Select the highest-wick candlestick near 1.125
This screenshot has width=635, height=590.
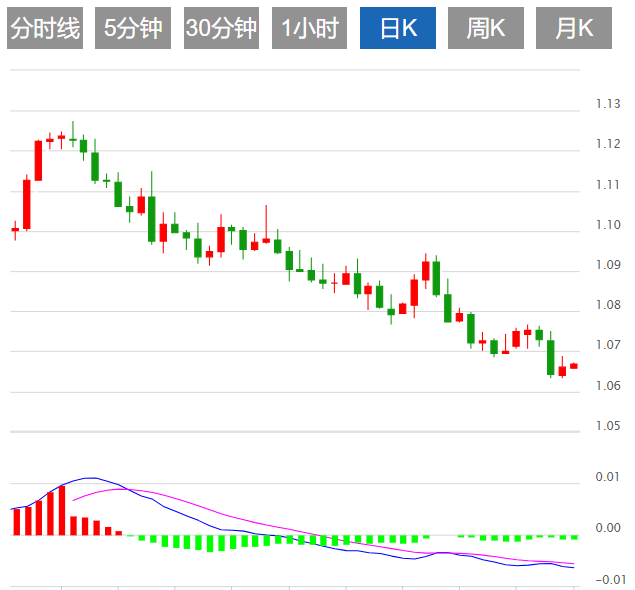tap(73, 134)
